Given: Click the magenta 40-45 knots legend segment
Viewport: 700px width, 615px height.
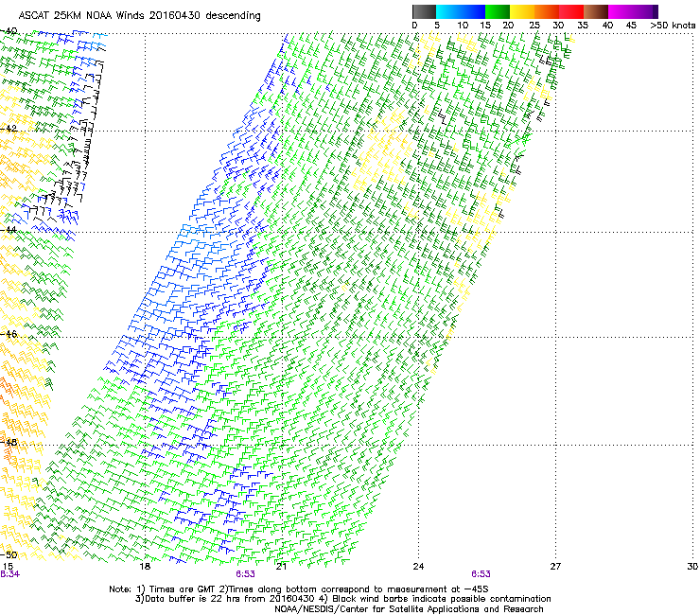Looking at the screenshot, I should click(621, 11).
